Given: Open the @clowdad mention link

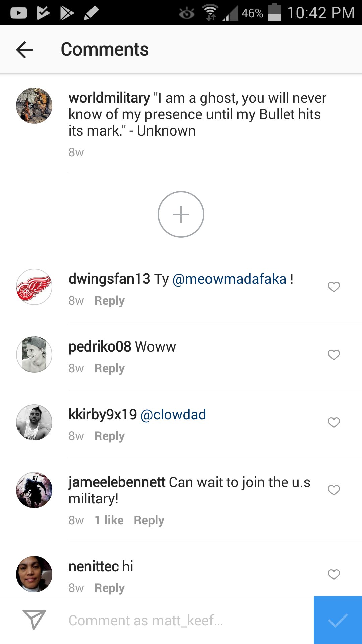Looking at the screenshot, I should 173,415.
